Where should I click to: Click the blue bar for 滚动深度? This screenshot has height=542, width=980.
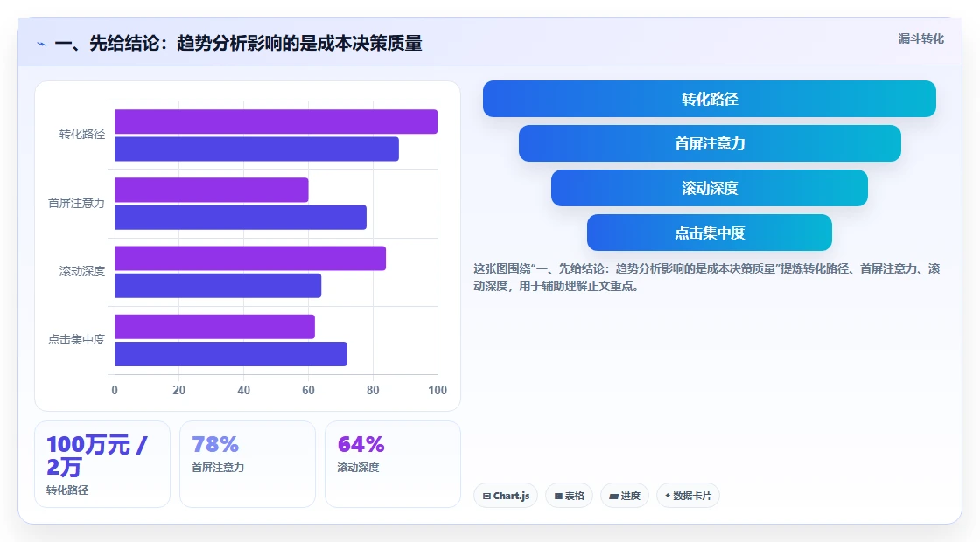(x=218, y=285)
